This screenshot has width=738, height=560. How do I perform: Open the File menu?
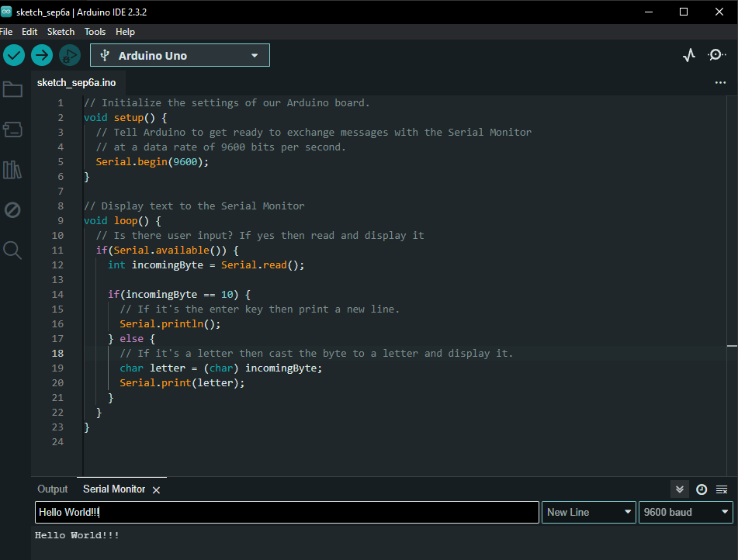click(6, 32)
